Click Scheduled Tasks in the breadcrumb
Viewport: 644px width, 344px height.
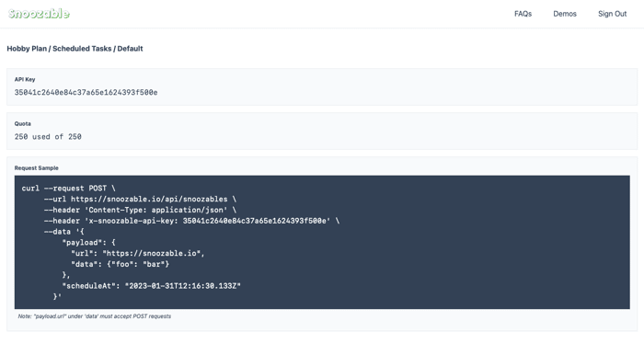pyautogui.click(x=82, y=49)
